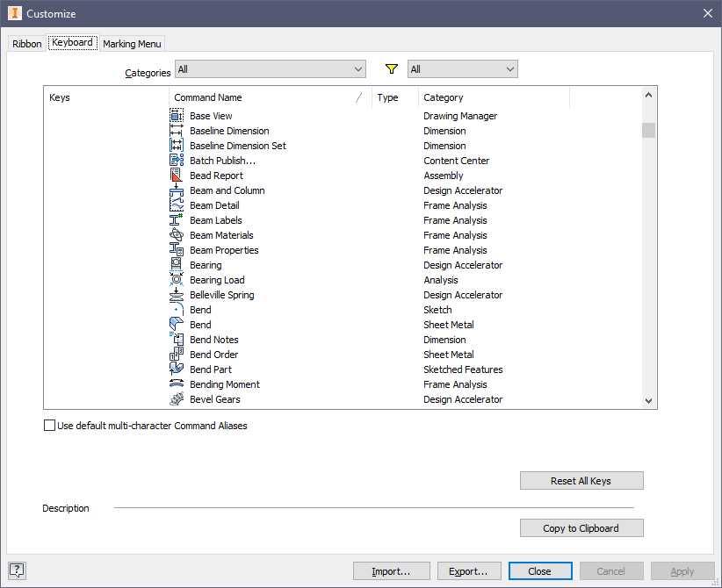Click Copy to Clipboard button
722x588 pixels.
(581, 527)
